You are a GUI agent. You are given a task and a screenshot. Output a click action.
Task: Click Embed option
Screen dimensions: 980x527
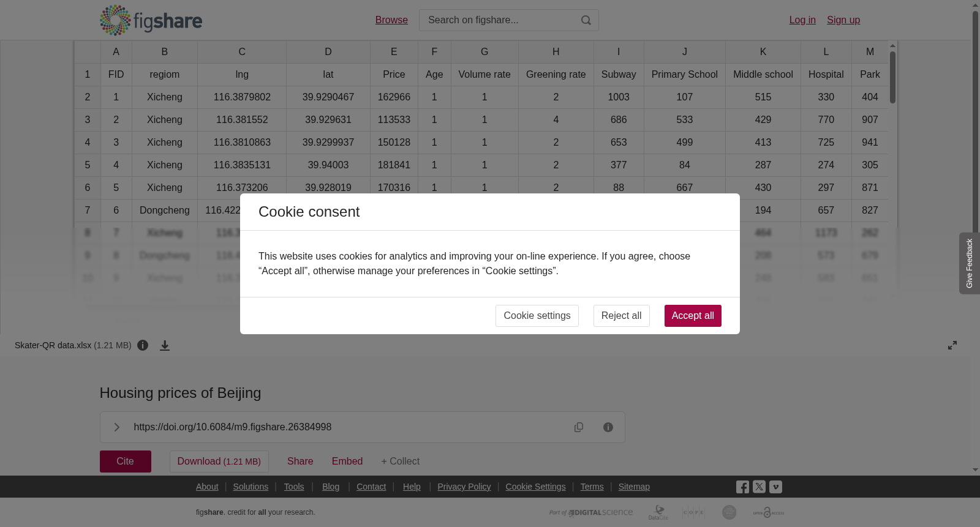tap(347, 462)
